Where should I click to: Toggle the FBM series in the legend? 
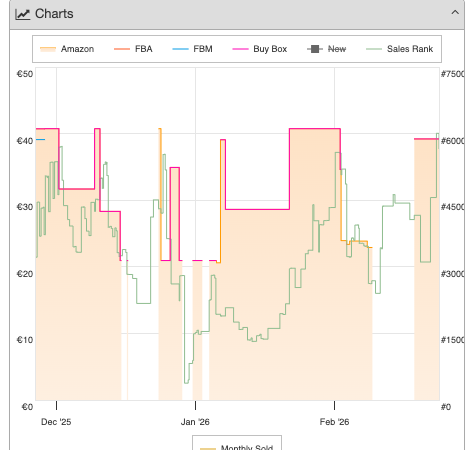192,49
